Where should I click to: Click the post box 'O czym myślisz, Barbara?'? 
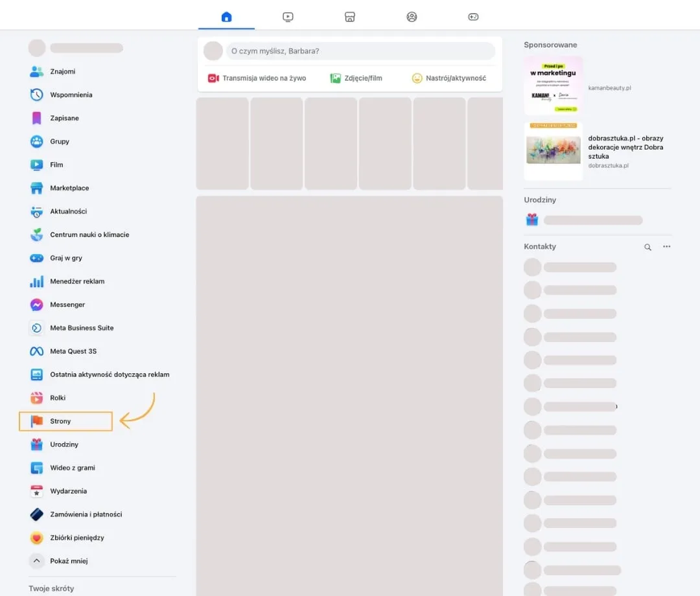[x=361, y=51]
